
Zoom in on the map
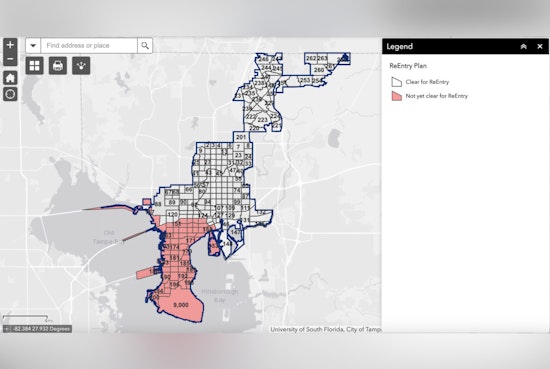tap(10, 45)
